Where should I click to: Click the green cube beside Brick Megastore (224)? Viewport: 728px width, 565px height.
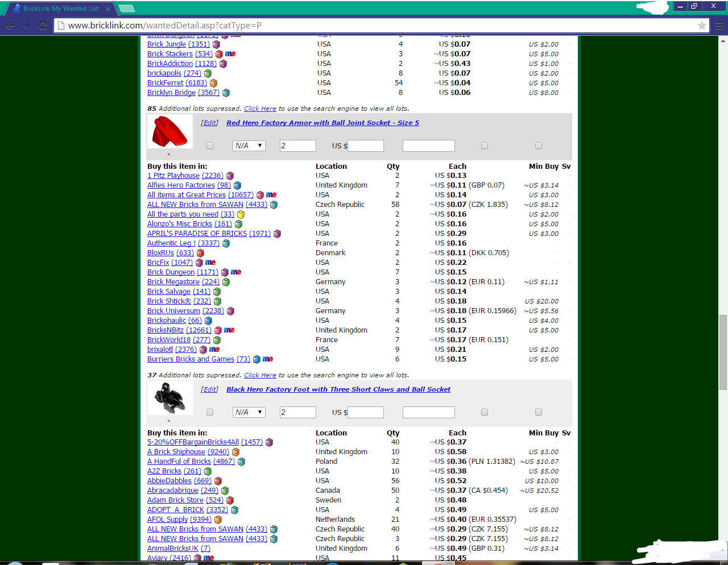pos(226,282)
